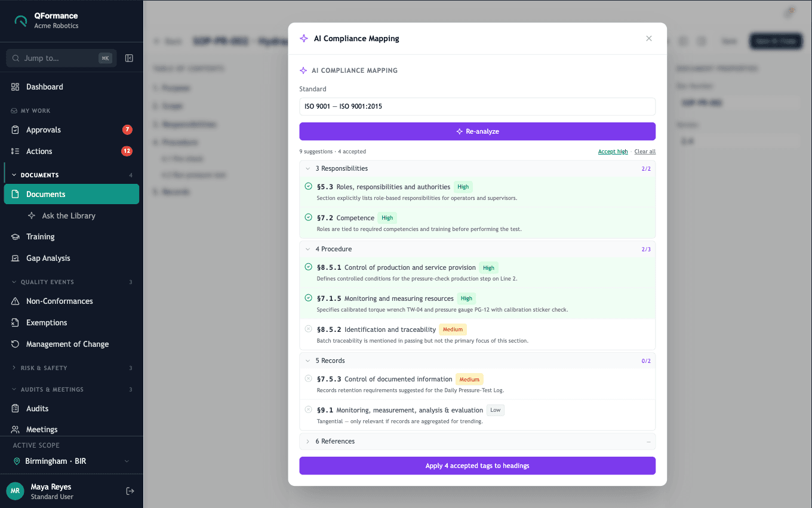Open Training in the sidebar

[72, 237]
